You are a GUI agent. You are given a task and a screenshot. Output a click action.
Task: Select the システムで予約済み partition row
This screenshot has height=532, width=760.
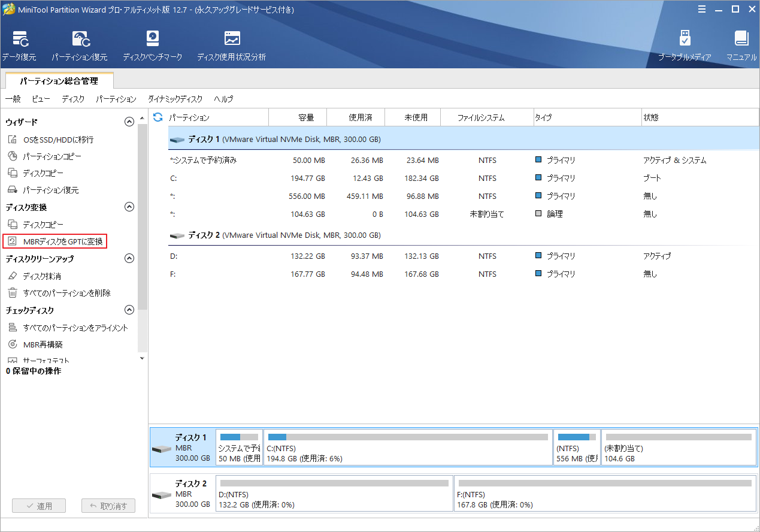click(463, 160)
